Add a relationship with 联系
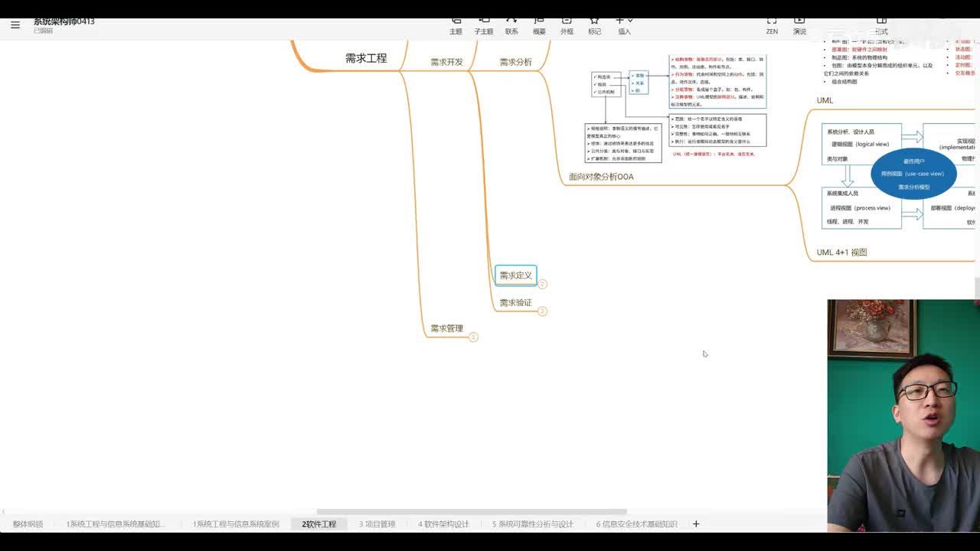Image resolution: width=980 pixels, height=551 pixels. (x=511, y=25)
